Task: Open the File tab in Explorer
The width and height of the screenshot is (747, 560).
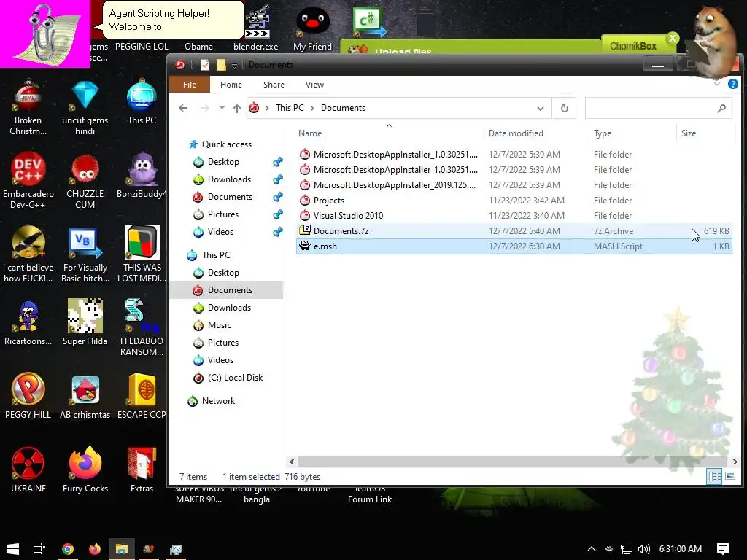Action: click(x=189, y=85)
